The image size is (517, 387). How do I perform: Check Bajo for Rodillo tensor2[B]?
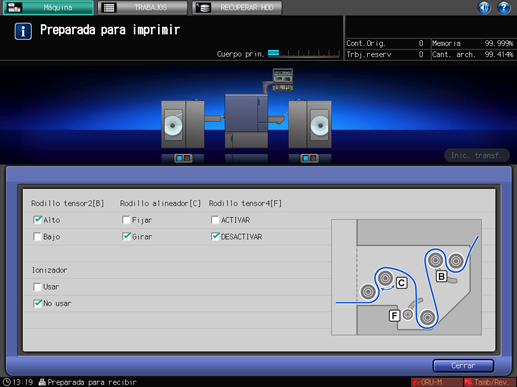[x=37, y=237]
